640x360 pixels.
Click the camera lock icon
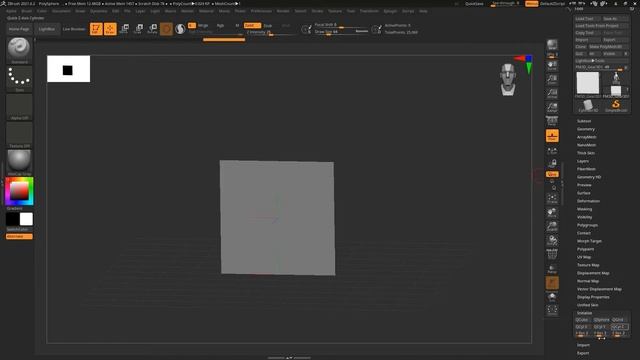coord(552,163)
